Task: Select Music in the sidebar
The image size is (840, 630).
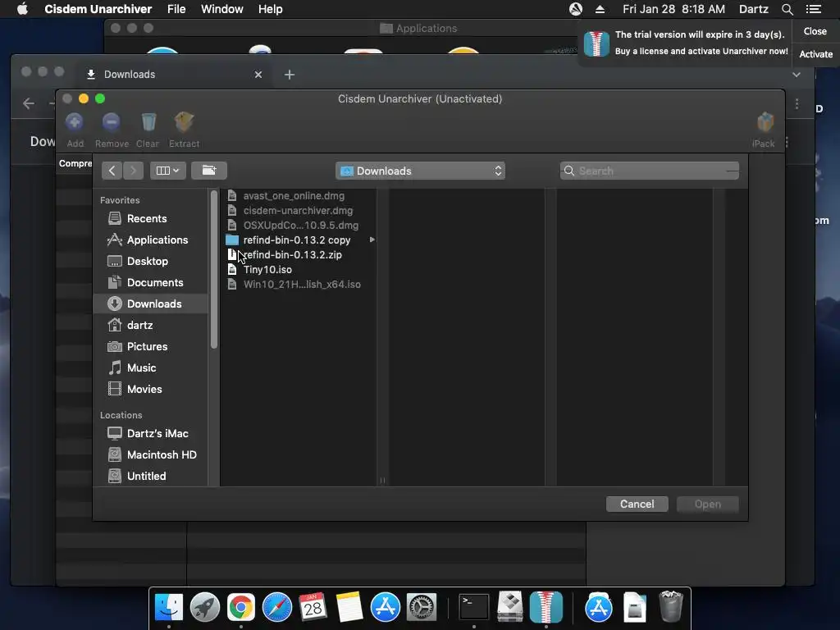Action: pos(151,368)
